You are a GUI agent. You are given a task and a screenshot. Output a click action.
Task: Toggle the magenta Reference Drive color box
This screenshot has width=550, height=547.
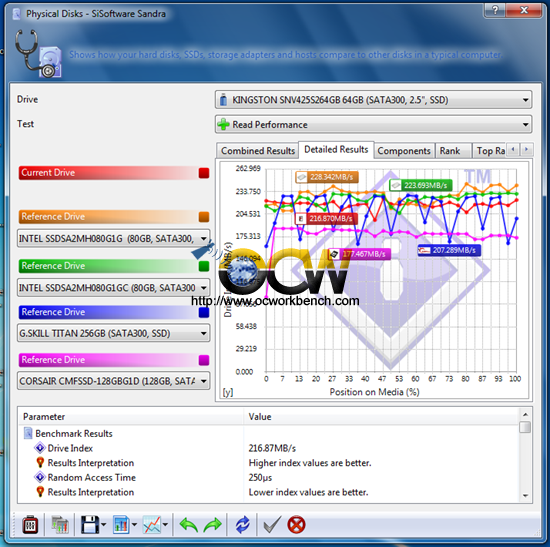pyautogui.click(x=204, y=360)
